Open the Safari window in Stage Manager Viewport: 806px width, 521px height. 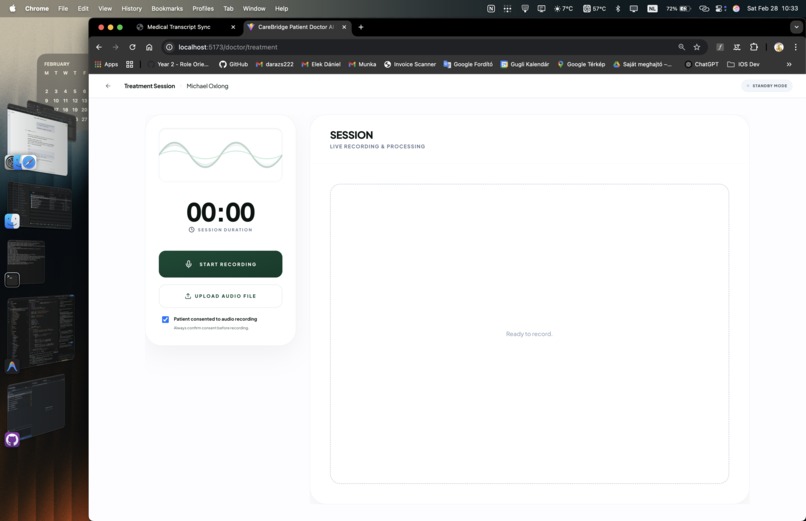click(x=37, y=139)
